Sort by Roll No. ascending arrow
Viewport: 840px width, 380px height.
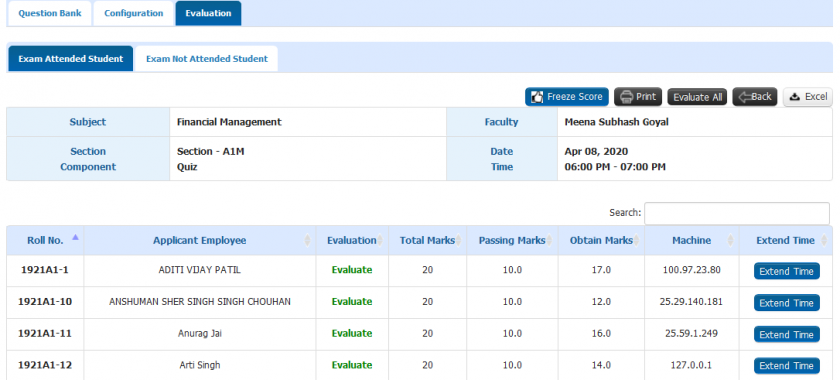coord(76,237)
